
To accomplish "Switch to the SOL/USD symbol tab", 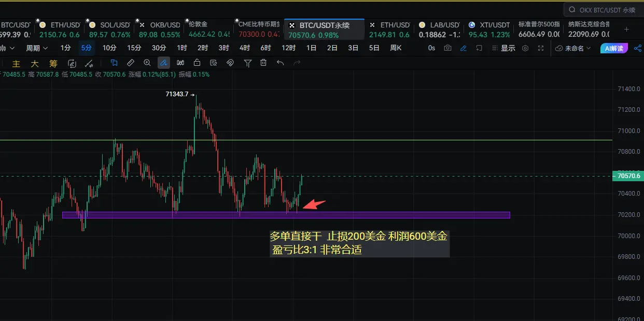I will (109, 30).
